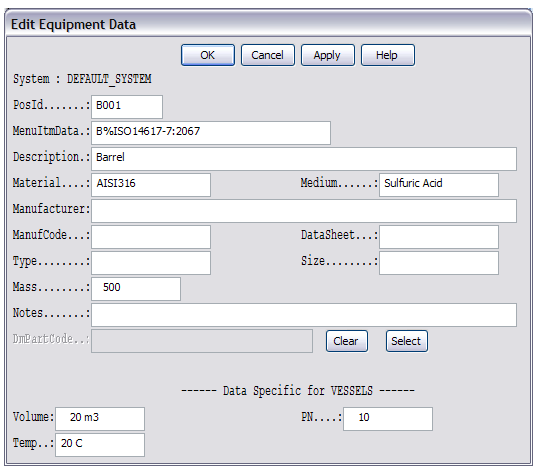Select a DmPartCode with Select button
This screenshot has height=473, width=538.
pos(407,341)
